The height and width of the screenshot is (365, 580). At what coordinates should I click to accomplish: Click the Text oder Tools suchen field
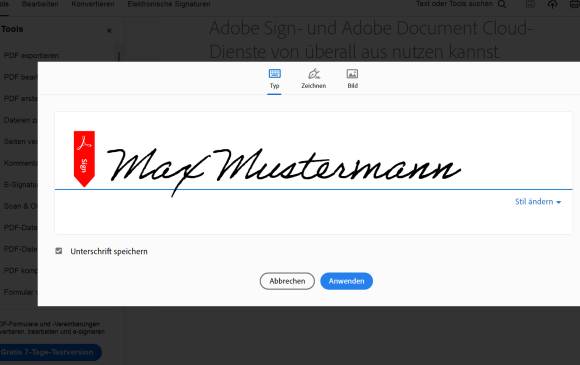click(454, 4)
